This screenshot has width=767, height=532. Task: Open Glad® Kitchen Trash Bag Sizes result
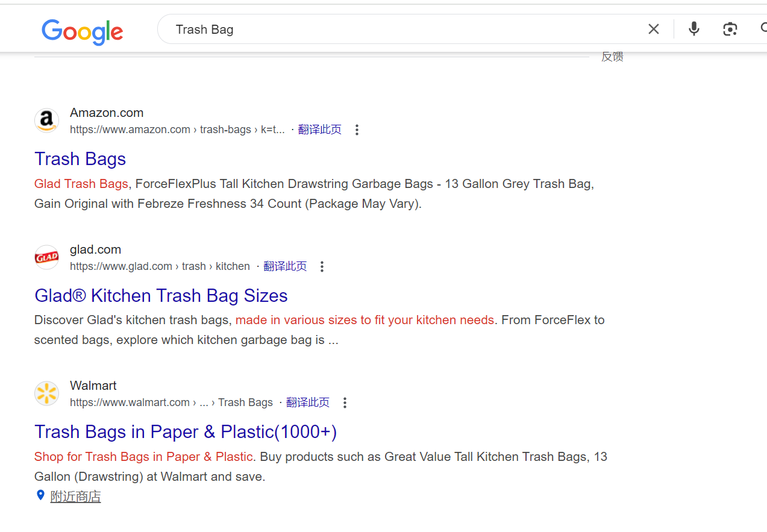161,295
